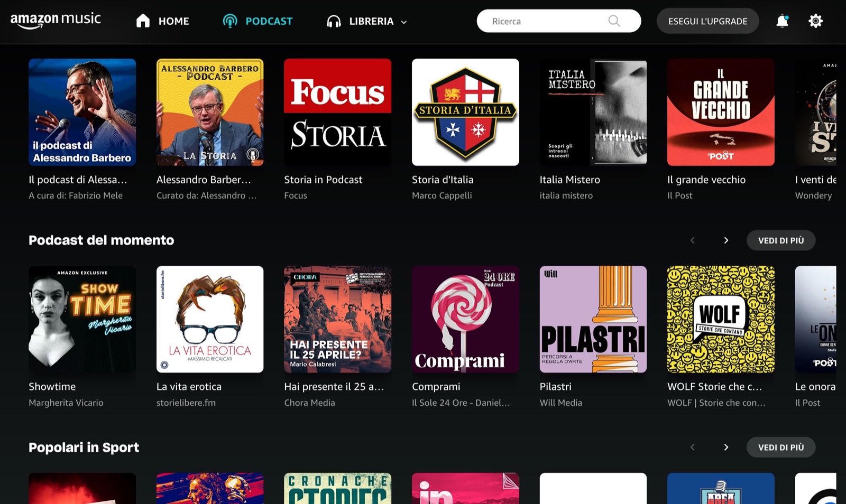The height and width of the screenshot is (504, 846).
Task: Open La Vita Erotica cover
Action: click(x=210, y=319)
